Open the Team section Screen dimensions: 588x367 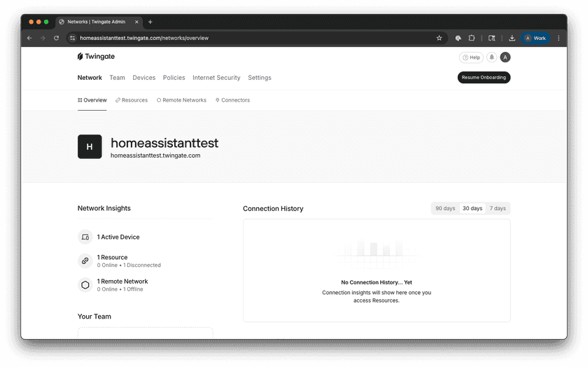(117, 78)
